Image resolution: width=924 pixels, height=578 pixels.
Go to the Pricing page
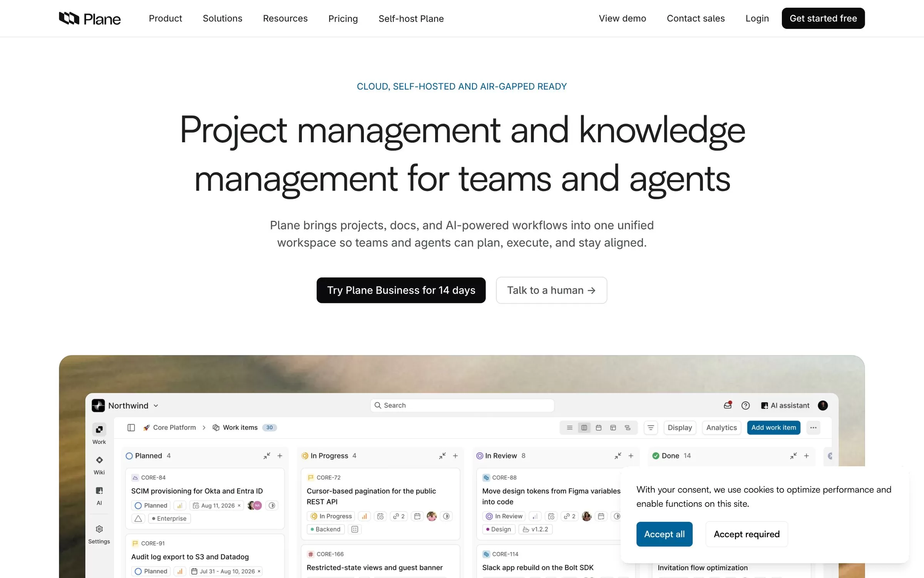343,18
